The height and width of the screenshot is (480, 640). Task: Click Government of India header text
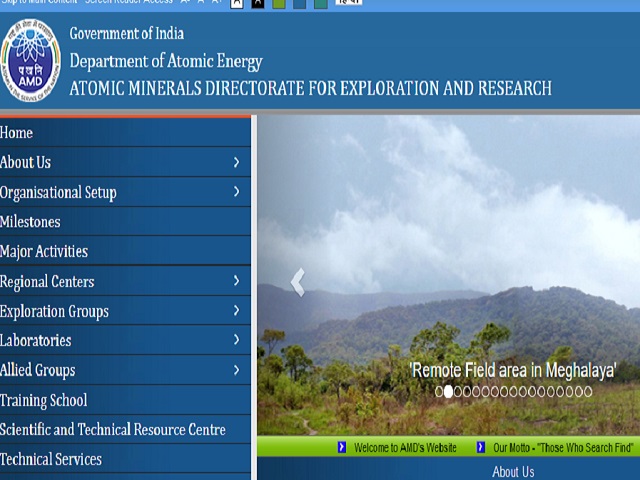[x=127, y=33]
